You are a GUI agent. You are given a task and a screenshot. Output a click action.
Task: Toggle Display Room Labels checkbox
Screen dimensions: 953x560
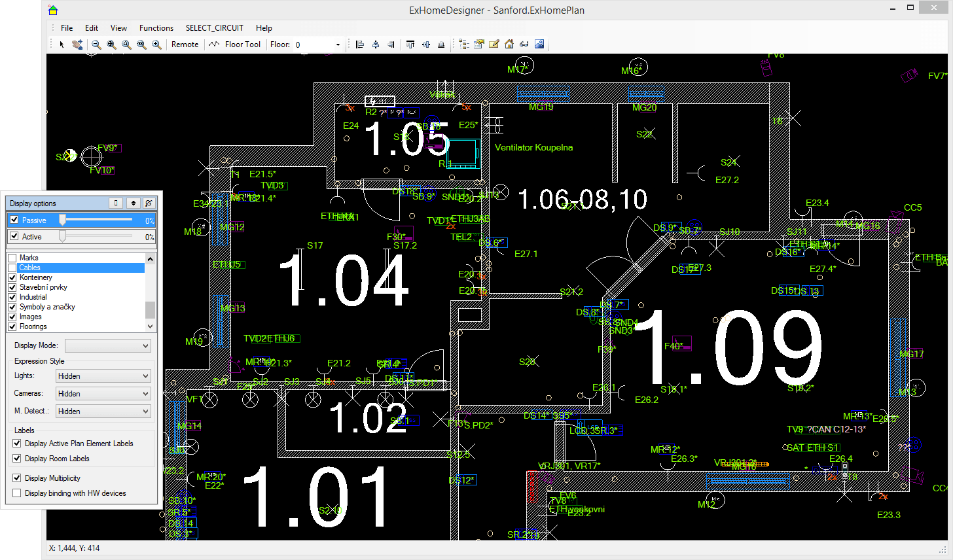tap(17, 459)
